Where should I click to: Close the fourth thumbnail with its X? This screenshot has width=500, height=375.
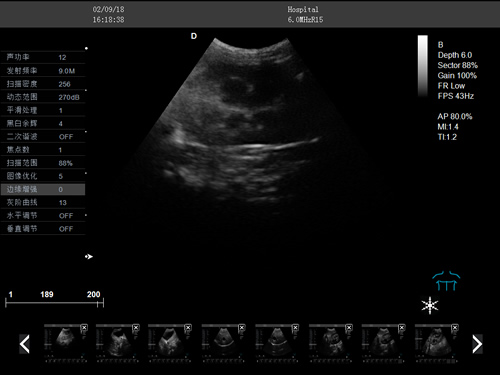(242, 328)
